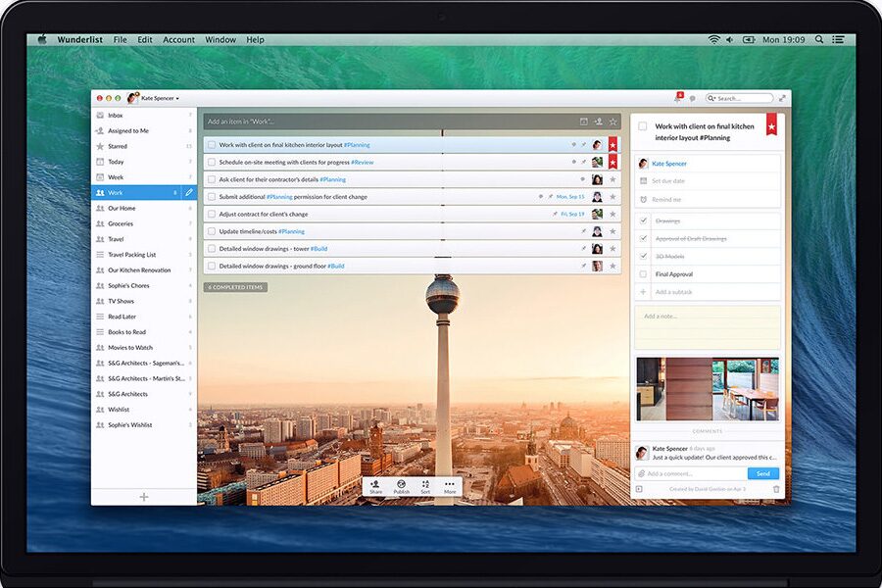Click 'Set due date' in detail panel
882x588 pixels.
coord(668,181)
